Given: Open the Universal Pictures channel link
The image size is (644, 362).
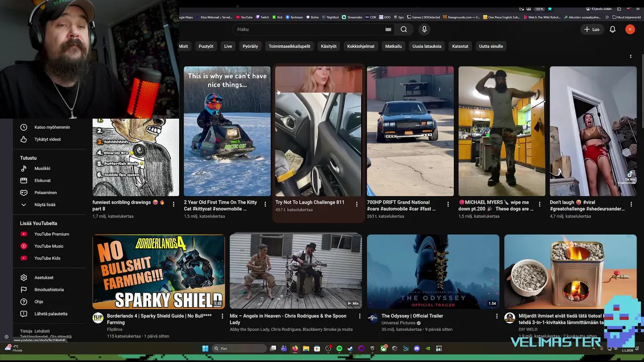Looking at the screenshot, I should [x=398, y=323].
